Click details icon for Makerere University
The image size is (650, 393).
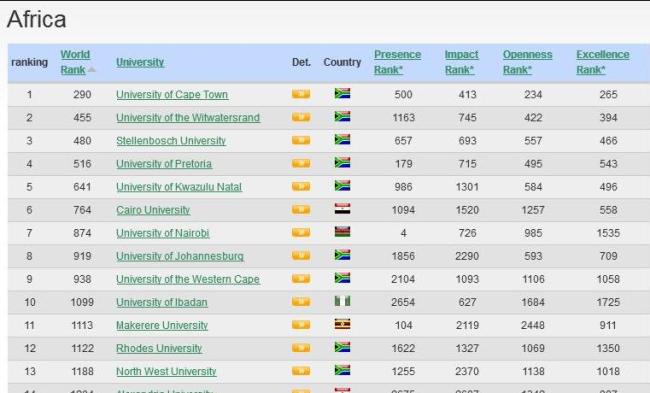(x=301, y=325)
